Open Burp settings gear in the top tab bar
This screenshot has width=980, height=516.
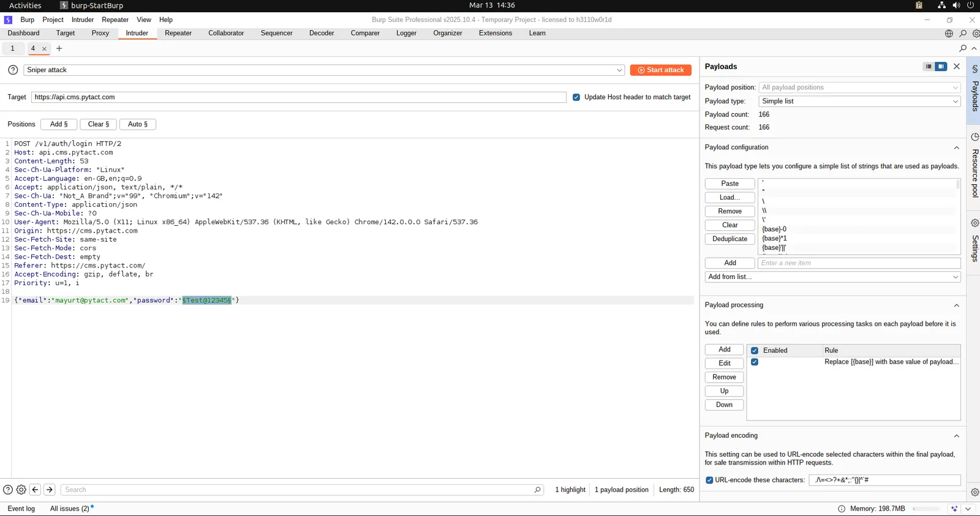point(976,34)
